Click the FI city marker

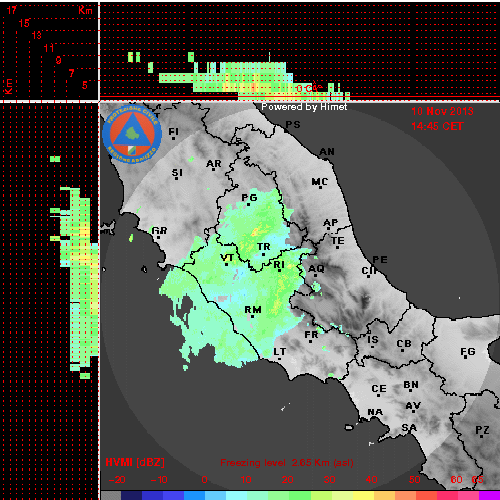coord(173,138)
